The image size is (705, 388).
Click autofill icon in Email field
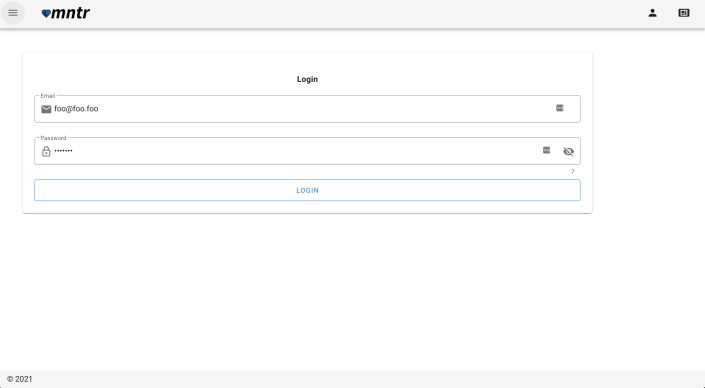coord(560,108)
